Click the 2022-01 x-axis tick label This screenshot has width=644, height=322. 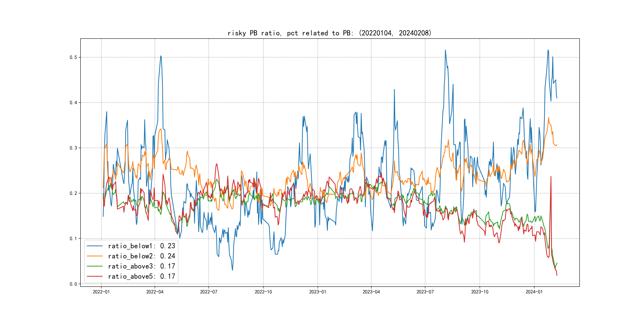101,292
